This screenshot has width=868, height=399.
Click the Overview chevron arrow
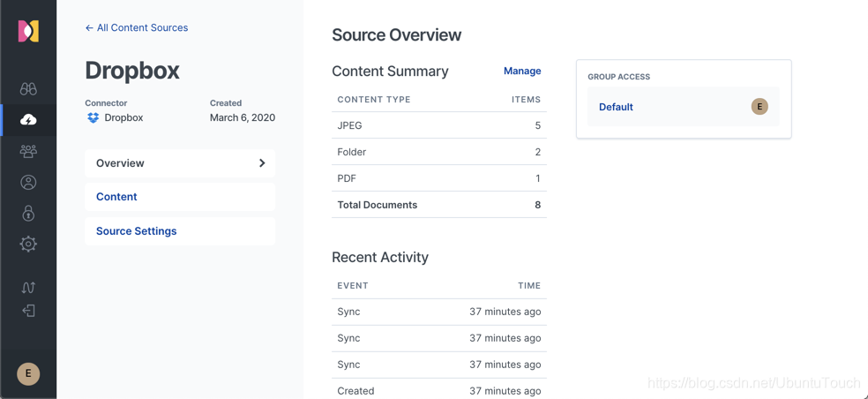tap(262, 163)
